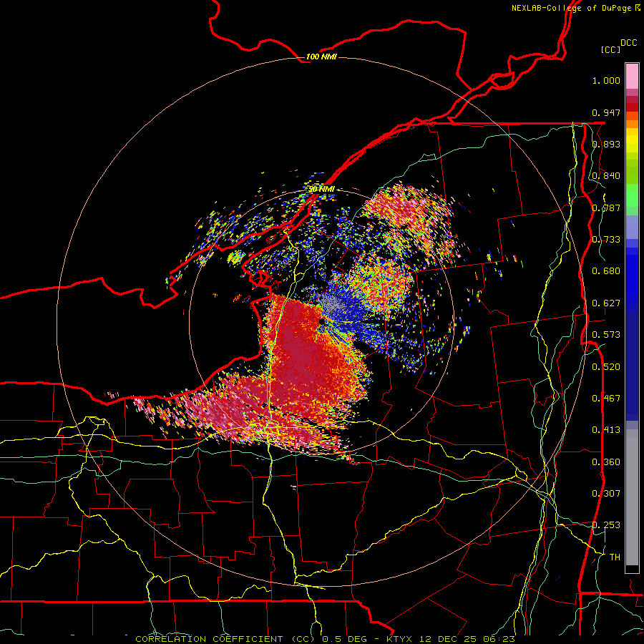Image resolution: width=644 pixels, height=644 pixels.
Task: Click the 0.360 value on color scale
Action: click(x=606, y=462)
